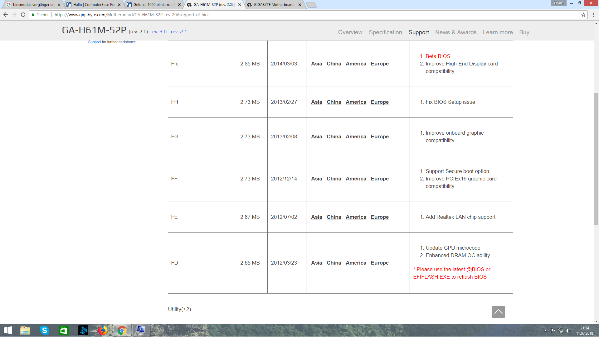Open Chrome's three-dot menu
The width and height of the screenshot is (599, 364).
tap(593, 15)
